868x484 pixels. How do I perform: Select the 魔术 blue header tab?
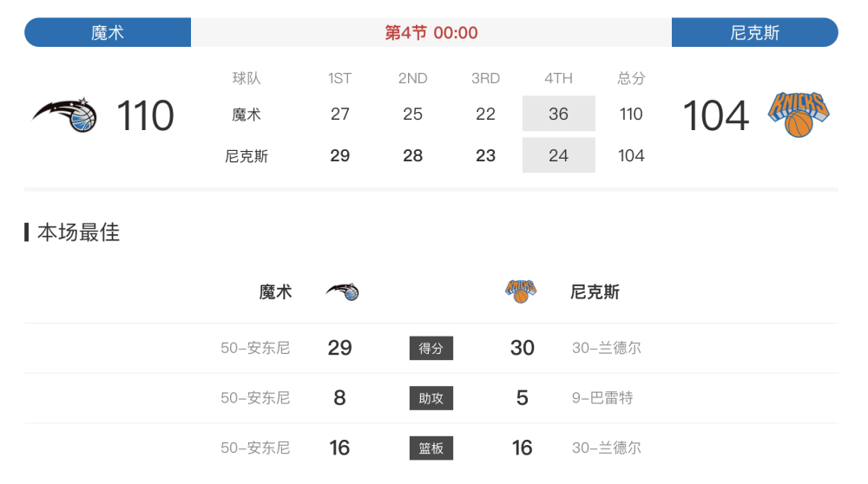point(108,32)
